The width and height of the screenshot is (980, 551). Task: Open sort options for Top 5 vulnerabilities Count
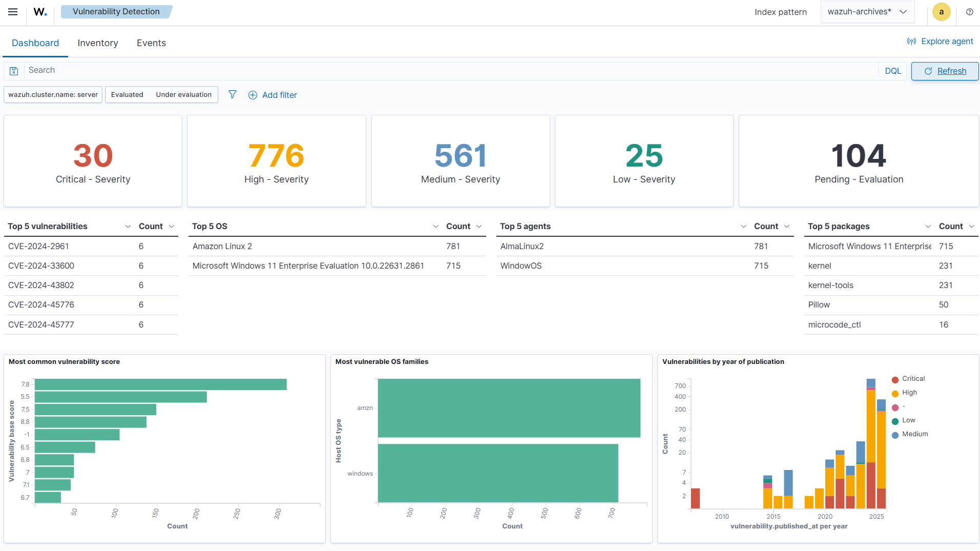coord(172,226)
